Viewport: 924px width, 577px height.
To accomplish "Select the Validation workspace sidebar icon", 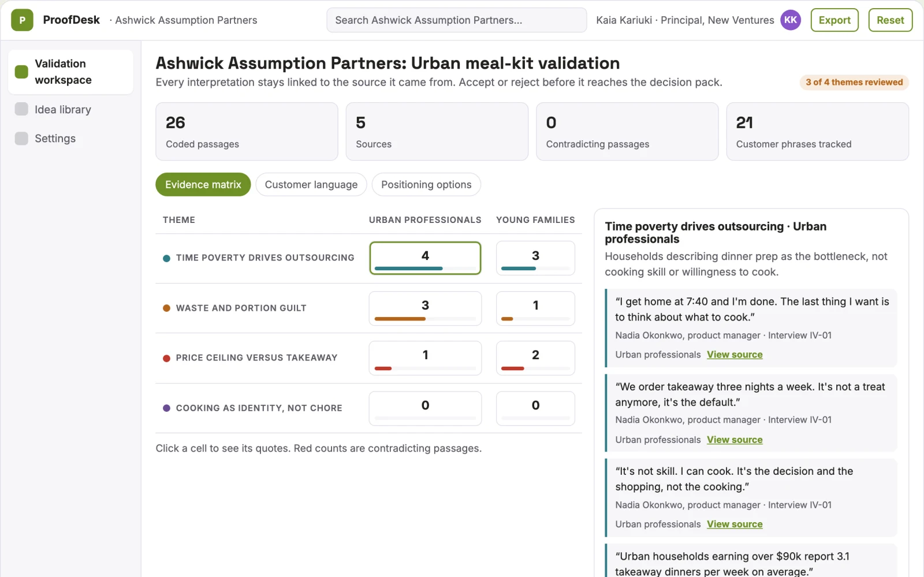I will [21, 72].
